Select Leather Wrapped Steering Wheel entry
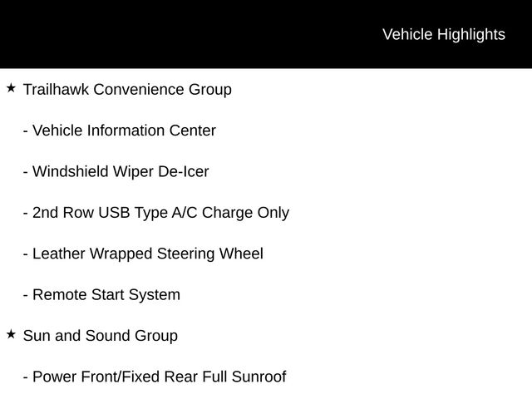532x399 pixels. click(x=147, y=254)
